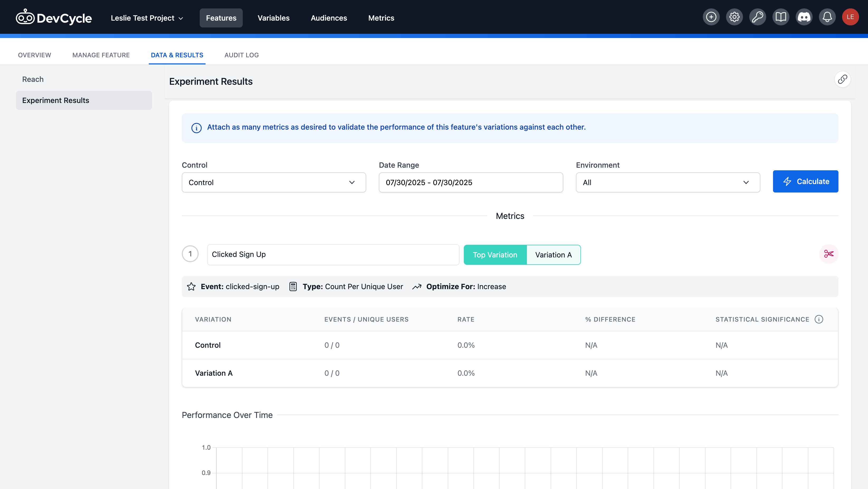Screen dimensions: 868x489
Task: Go to Variables in top navigation
Action: 273,18
